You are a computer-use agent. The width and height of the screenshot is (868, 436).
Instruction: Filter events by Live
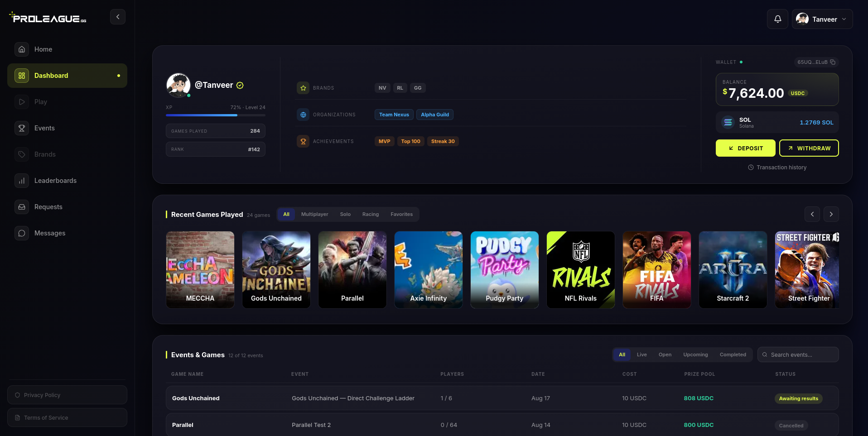642,355
